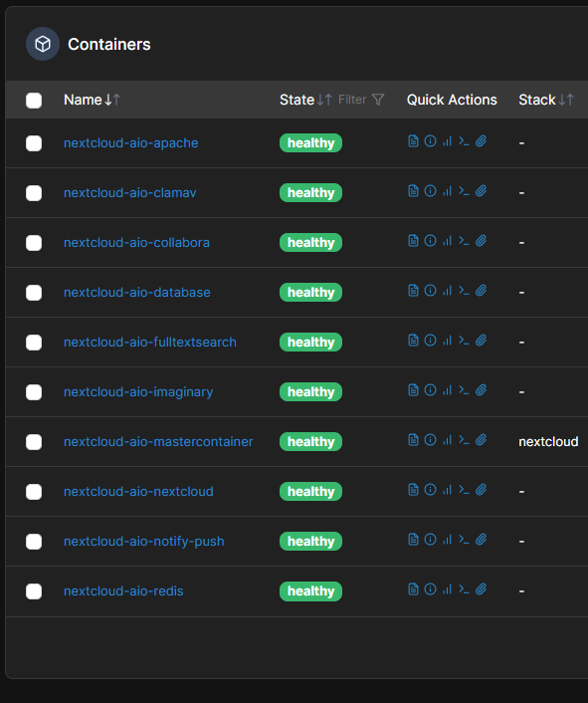Click the nextcloud stack name
Viewport: 588px width, 703px height.
pyautogui.click(x=548, y=442)
